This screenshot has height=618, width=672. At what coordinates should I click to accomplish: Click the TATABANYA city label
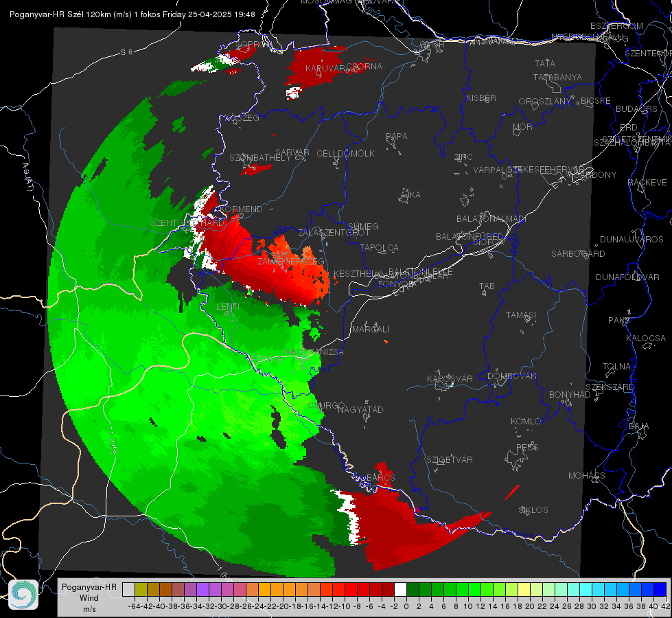(557, 77)
